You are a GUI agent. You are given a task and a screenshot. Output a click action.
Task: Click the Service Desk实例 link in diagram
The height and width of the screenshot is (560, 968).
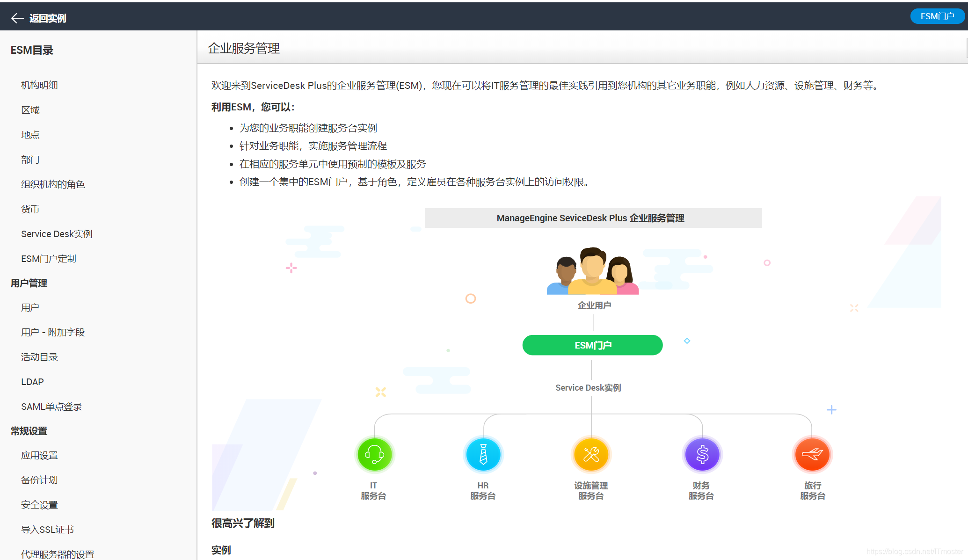coord(588,387)
